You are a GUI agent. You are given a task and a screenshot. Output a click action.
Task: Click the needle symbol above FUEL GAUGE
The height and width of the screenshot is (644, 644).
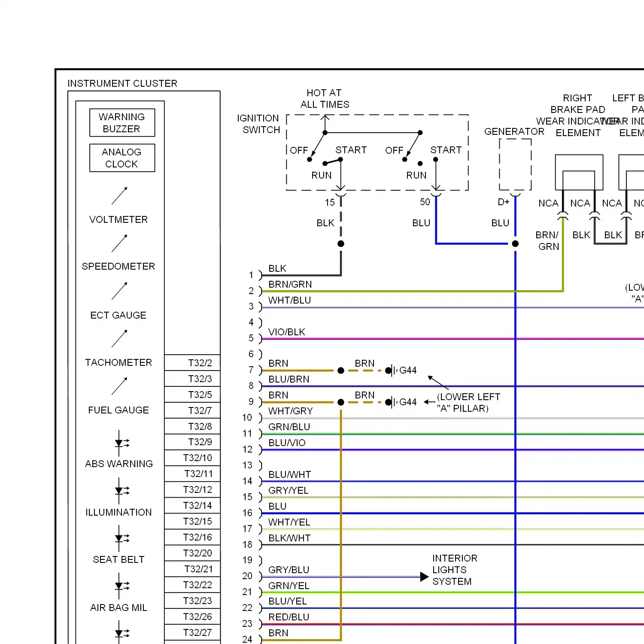point(119,386)
